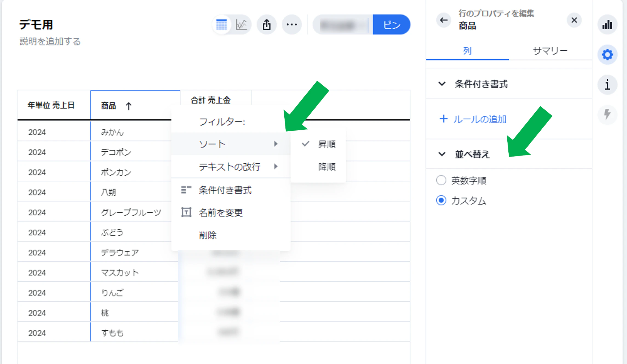This screenshot has width=627, height=364.
Task: Open the info sidebar icon
Action: pyautogui.click(x=607, y=85)
